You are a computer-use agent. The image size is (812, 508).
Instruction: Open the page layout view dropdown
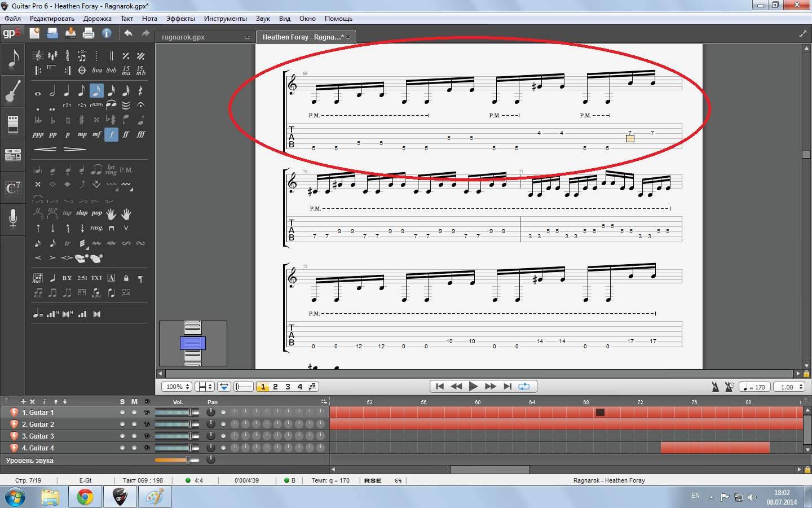204,387
